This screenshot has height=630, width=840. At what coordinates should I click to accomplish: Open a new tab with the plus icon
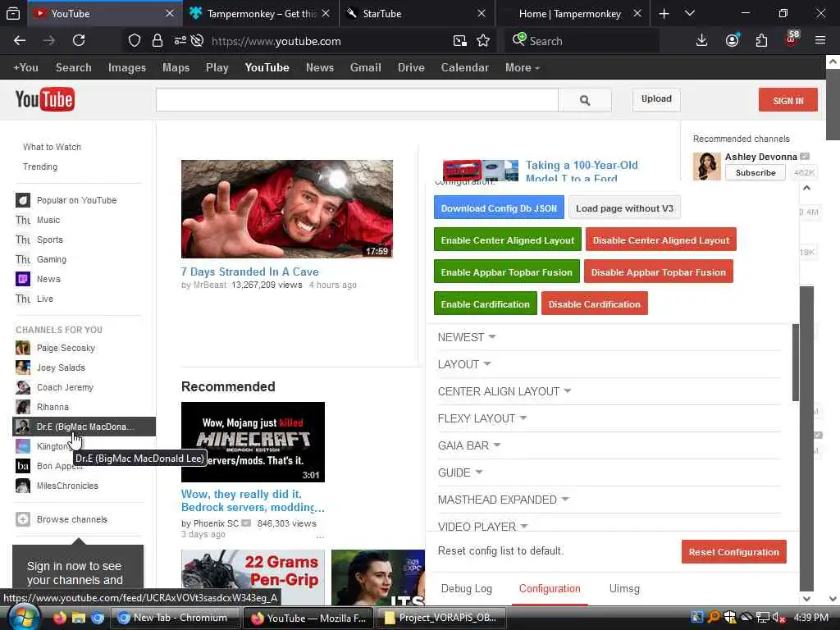pyautogui.click(x=664, y=14)
